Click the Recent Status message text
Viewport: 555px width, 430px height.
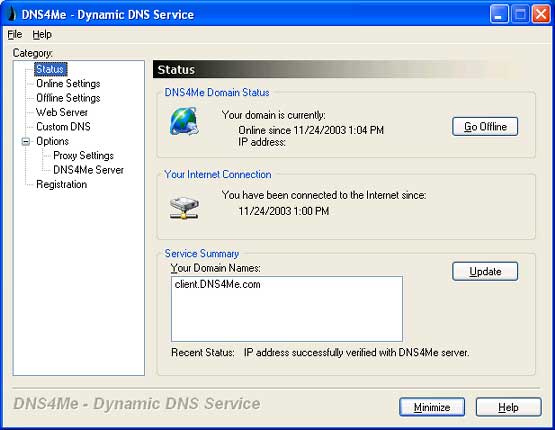(x=356, y=352)
